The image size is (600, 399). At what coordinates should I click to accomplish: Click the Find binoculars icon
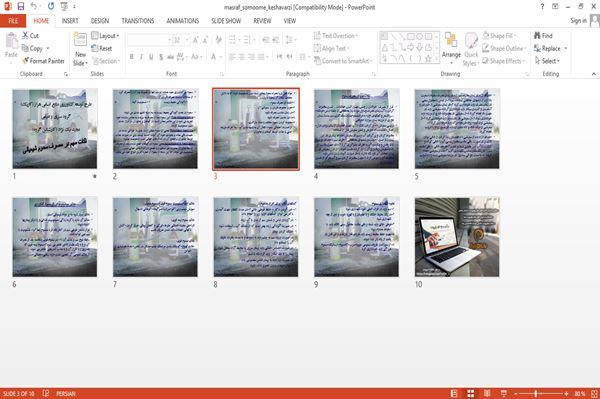pos(537,36)
